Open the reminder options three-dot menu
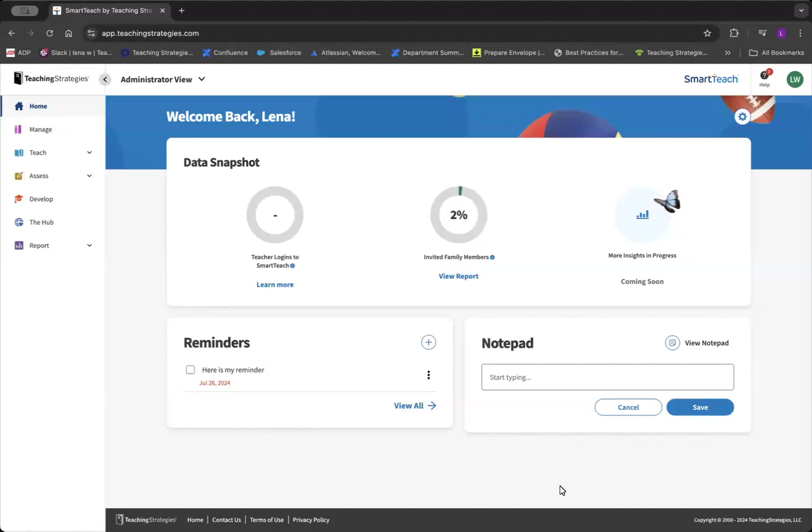 pyautogui.click(x=429, y=375)
